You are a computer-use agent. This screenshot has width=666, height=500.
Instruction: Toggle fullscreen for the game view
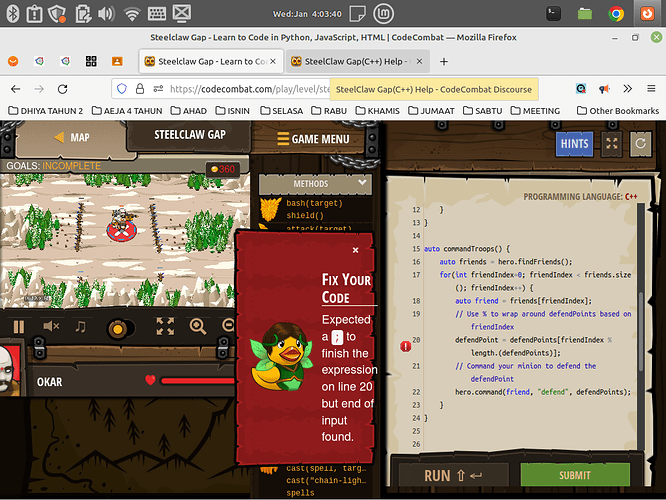coord(165,326)
